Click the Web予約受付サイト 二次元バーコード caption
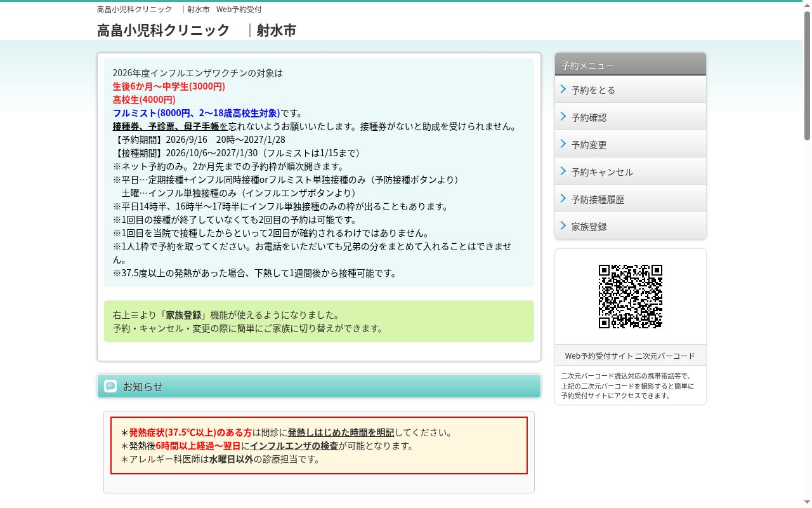 click(x=630, y=356)
